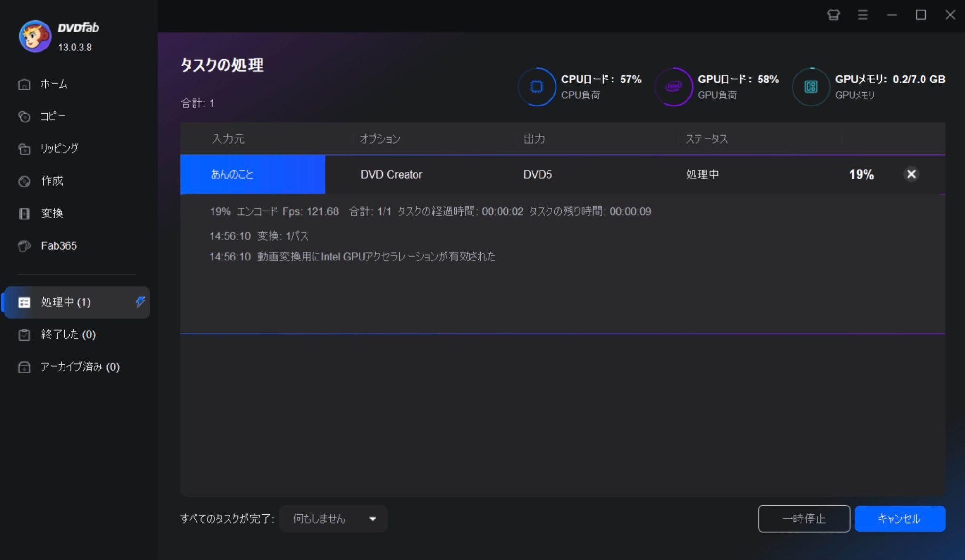Open the Create (作成) disc icon

(25, 181)
